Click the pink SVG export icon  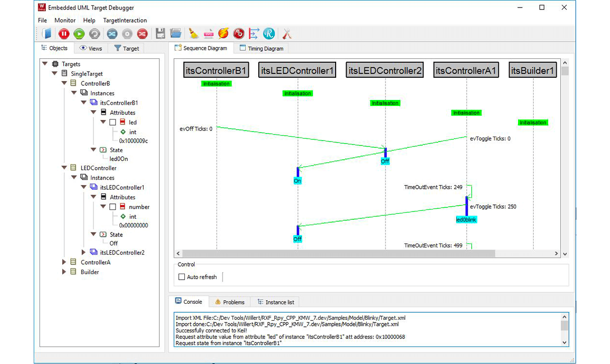[x=209, y=34]
